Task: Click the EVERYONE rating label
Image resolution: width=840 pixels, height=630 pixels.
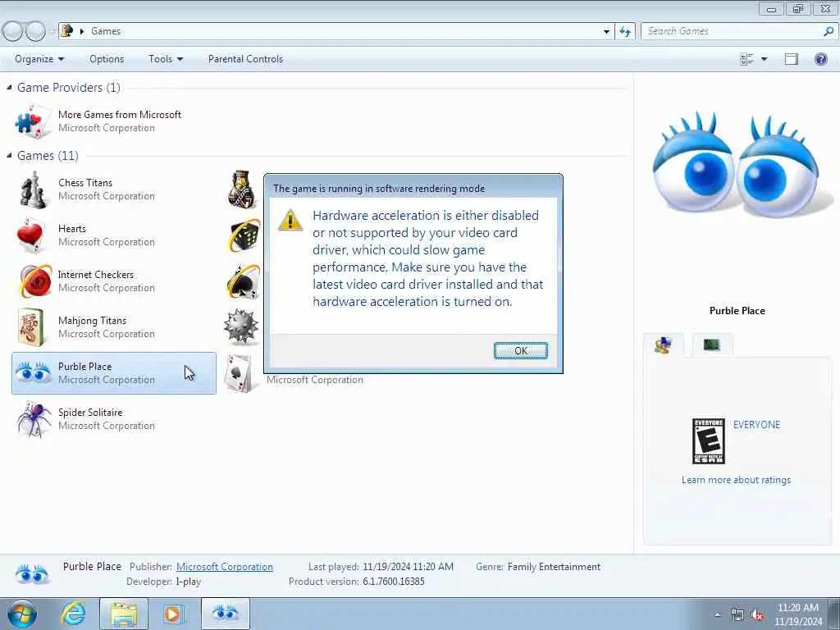Action: click(756, 425)
